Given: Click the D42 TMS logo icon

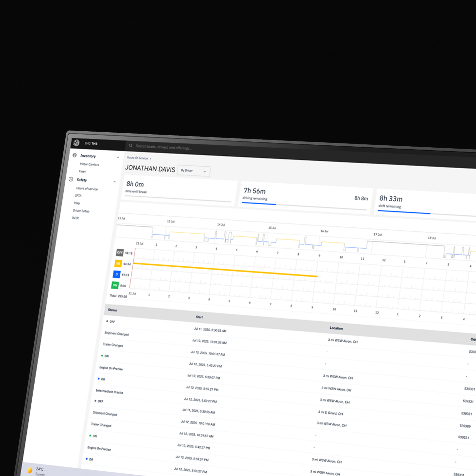Looking at the screenshot, I should pyautogui.click(x=76, y=143).
